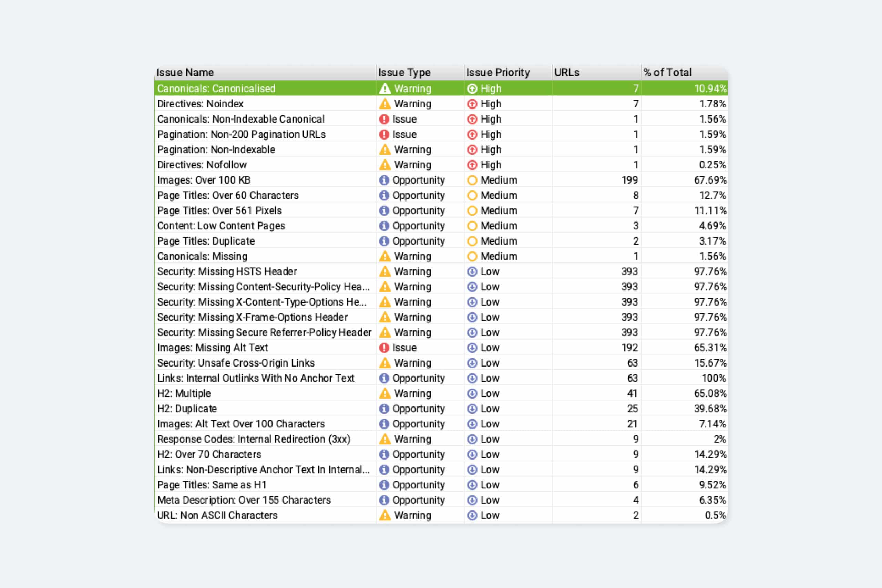Sort table by the URLs column header
Screen dimensions: 882x588
566,72
